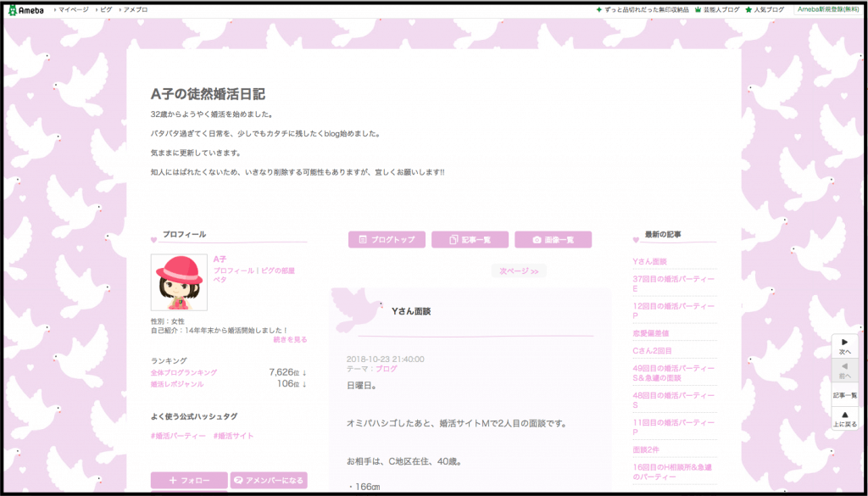Open 恋愛偏差値 in recent articles list
The height and width of the screenshot is (496, 868).
(651, 334)
